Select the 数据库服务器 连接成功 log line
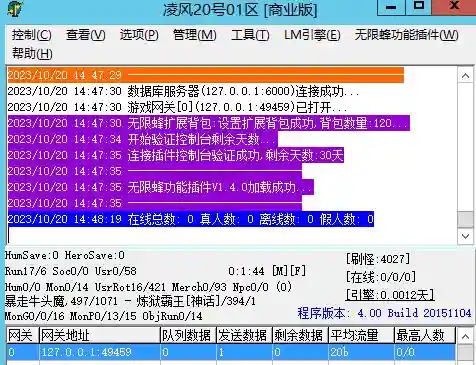This screenshot has width=476, height=365. [x=183, y=91]
